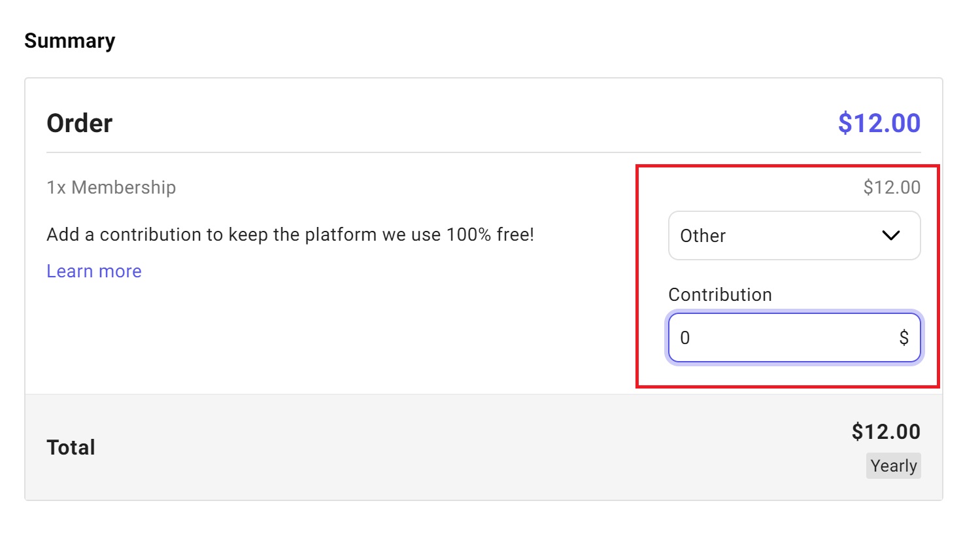
Task: Click the chevron arrow in the contribution dropdown
Action: tap(890, 235)
